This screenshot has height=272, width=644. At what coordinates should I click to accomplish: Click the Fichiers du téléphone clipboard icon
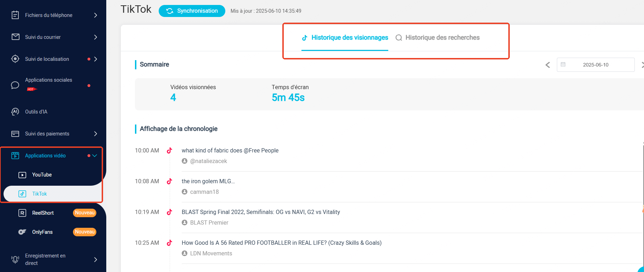pos(15,15)
